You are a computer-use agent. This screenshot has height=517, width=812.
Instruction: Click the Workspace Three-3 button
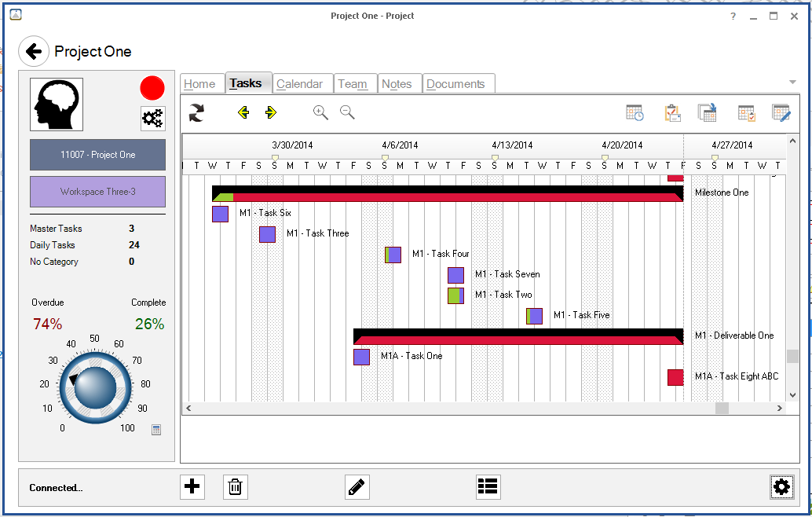[97, 192]
